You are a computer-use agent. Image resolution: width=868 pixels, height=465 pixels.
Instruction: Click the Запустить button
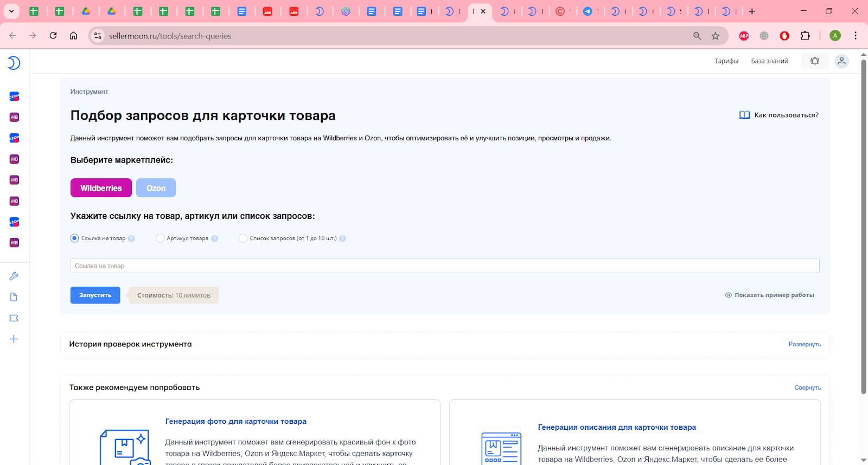point(95,295)
